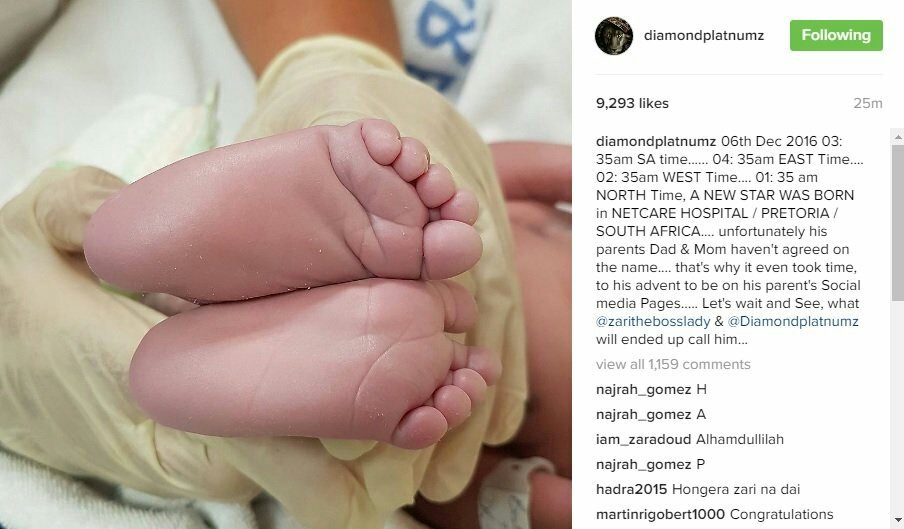Open hadra2015 commenter profile
Image resolution: width=904 pixels, height=529 pixels.
pyautogui.click(x=631, y=490)
